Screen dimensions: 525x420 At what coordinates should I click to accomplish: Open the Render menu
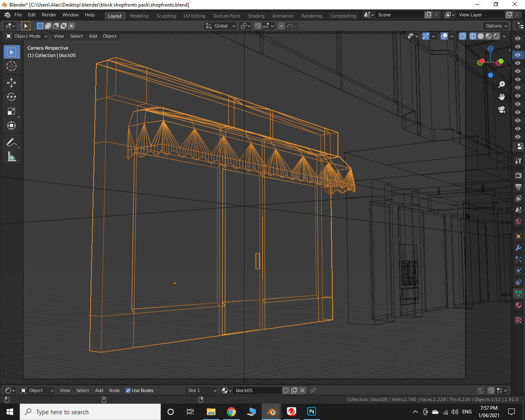(x=49, y=15)
